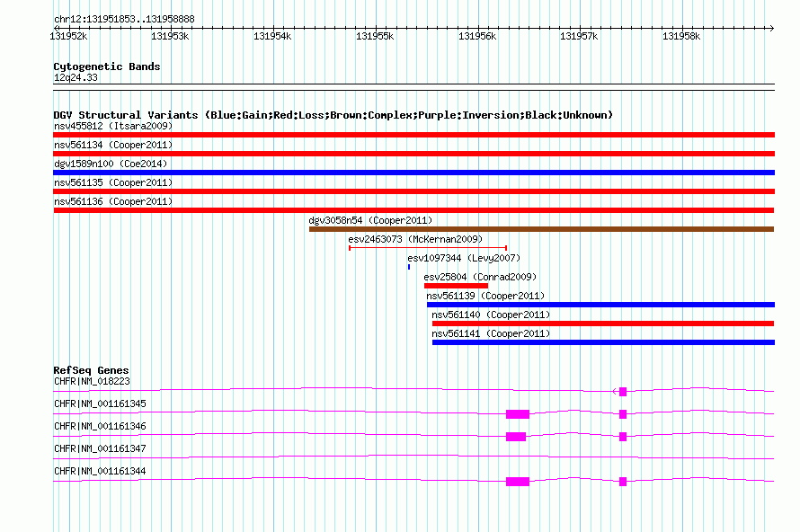Viewport: 800px width, 532px height.
Task: Select the nsv561135 (Cooper2011) red bar
Action: point(413,191)
